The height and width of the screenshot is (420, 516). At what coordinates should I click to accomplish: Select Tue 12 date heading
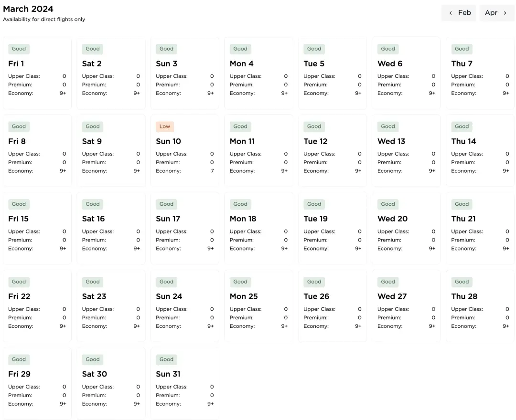pos(315,141)
